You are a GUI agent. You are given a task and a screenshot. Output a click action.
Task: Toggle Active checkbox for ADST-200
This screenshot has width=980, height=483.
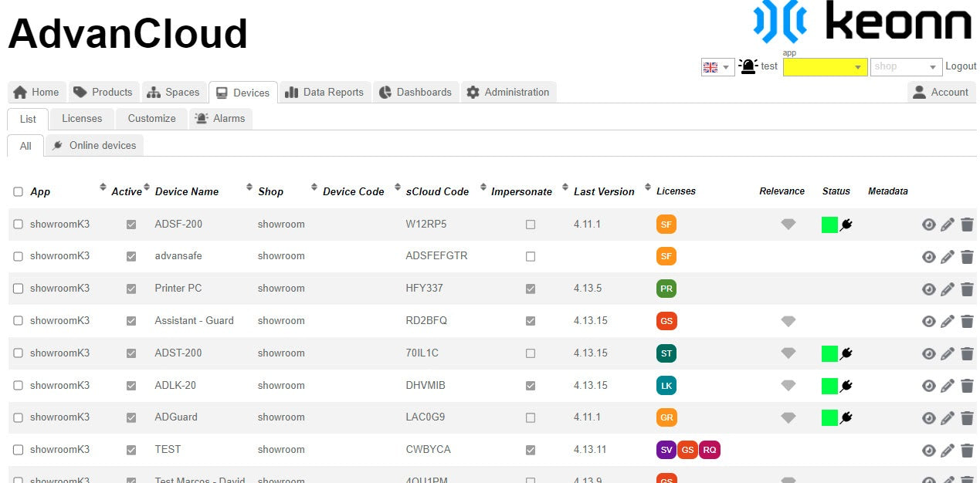pyautogui.click(x=131, y=353)
